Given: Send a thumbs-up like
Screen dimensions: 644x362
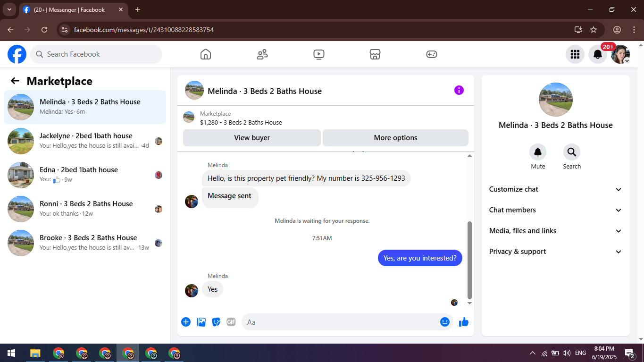Looking at the screenshot, I should (x=464, y=322).
